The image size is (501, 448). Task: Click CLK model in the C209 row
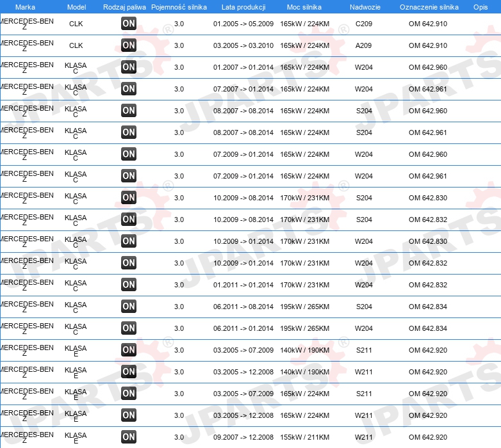(76, 24)
